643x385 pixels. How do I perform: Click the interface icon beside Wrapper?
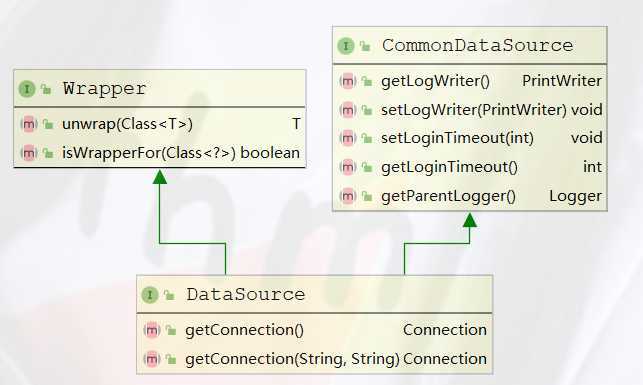pos(27,89)
